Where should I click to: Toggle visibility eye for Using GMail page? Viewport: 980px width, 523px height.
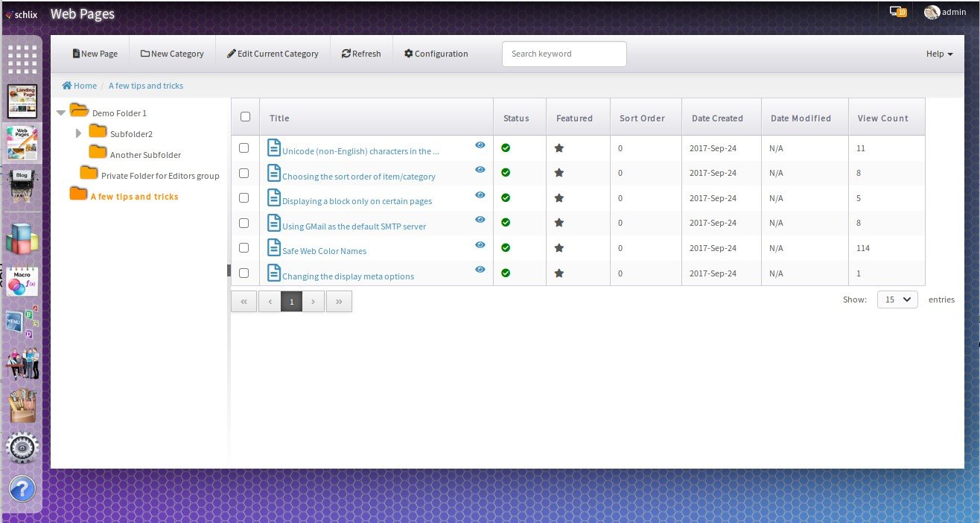click(480, 219)
